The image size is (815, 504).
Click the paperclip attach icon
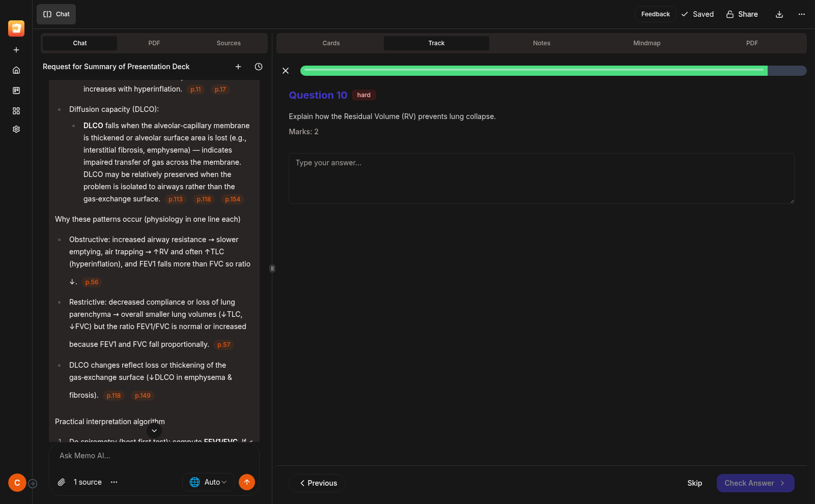tap(62, 482)
